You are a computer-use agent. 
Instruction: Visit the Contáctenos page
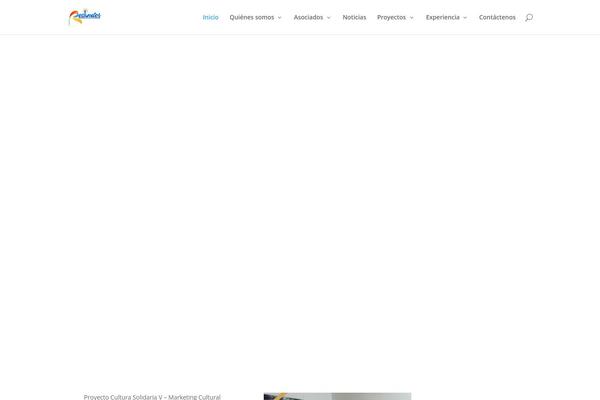pyautogui.click(x=497, y=17)
